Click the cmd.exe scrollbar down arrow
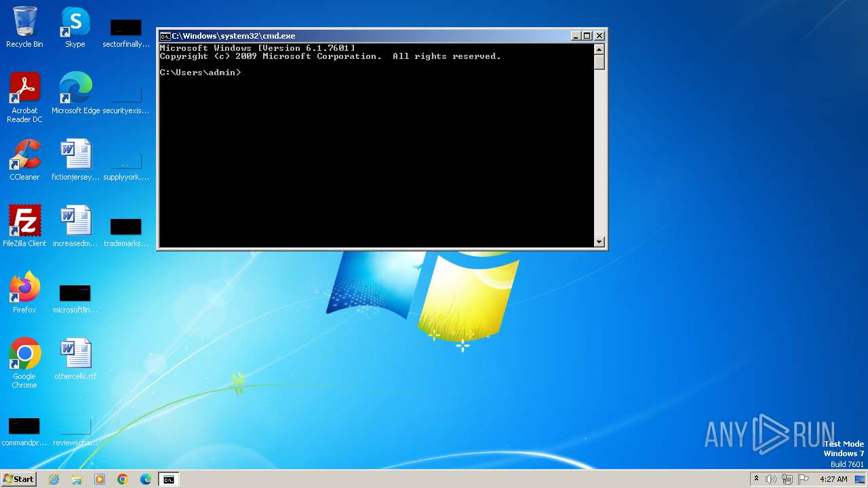Screen dimensions: 868x488 599,241
